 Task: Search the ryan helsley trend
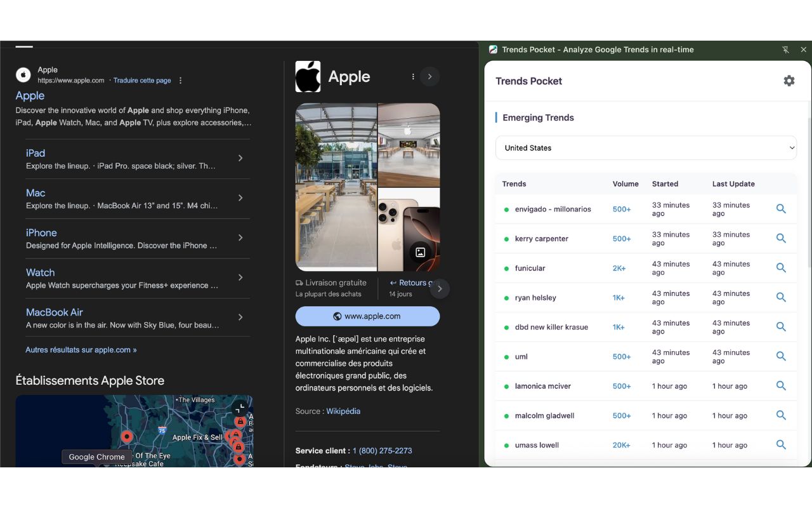pos(781,297)
